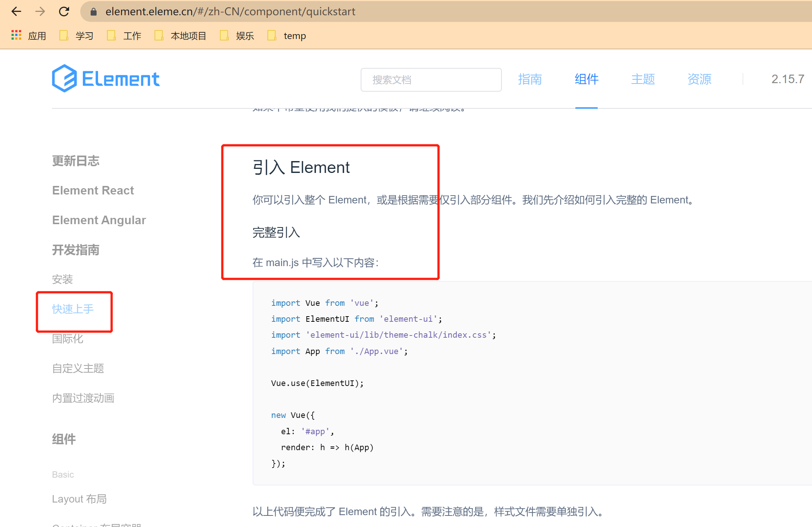Open Layout 布局 in the sidebar
This screenshot has width=812, height=527.
click(x=79, y=499)
